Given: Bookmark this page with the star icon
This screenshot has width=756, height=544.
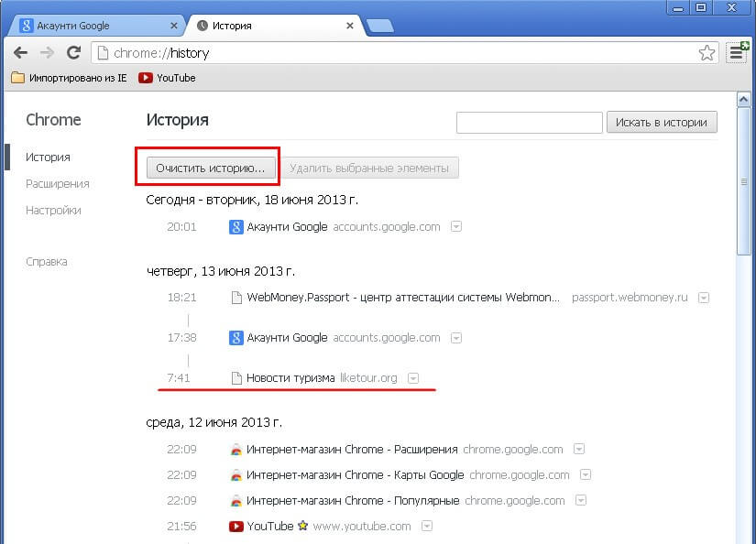Looking at the screenshot, I should click(x=707, y=52).
